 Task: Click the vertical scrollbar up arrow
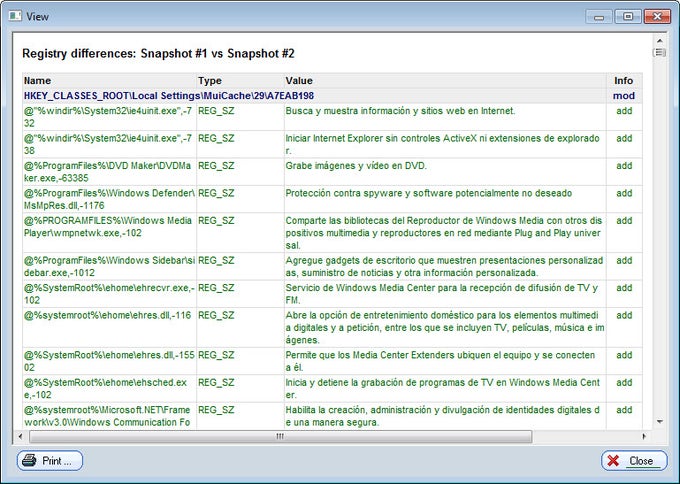[660, 41]
